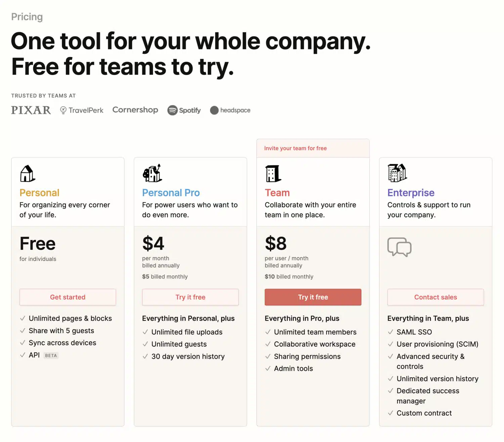Viewport: 504px width, 442px height.
Task: Click the TravelPerk logo
Action: pos(82,110)
